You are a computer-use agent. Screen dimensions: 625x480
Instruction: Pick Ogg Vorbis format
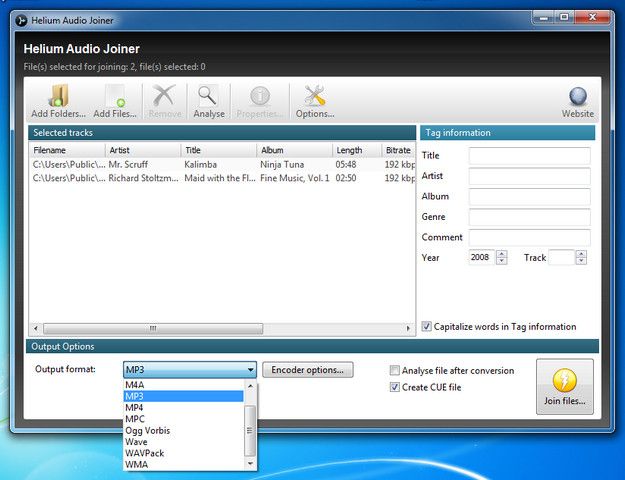click(184, 431)
